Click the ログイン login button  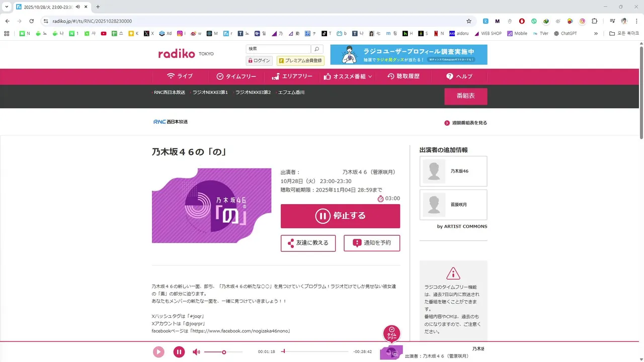pos(259,61)
